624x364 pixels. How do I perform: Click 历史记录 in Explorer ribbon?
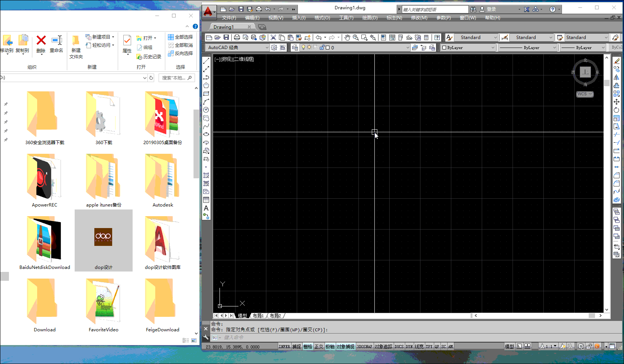pos(149,57)
